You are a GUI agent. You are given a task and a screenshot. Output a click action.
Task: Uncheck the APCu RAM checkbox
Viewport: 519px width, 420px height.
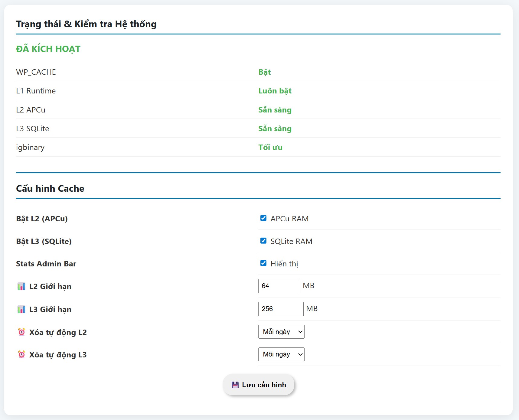(263, 218)
